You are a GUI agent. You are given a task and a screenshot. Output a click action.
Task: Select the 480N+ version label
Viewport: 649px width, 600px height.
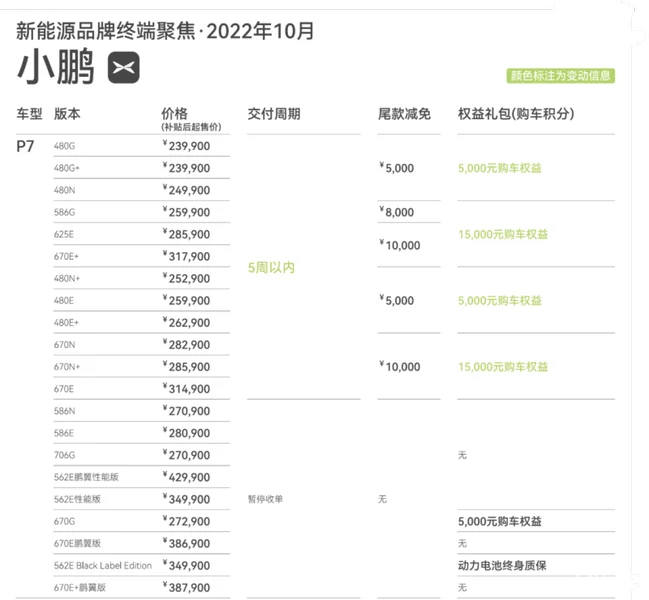point(67,278)
